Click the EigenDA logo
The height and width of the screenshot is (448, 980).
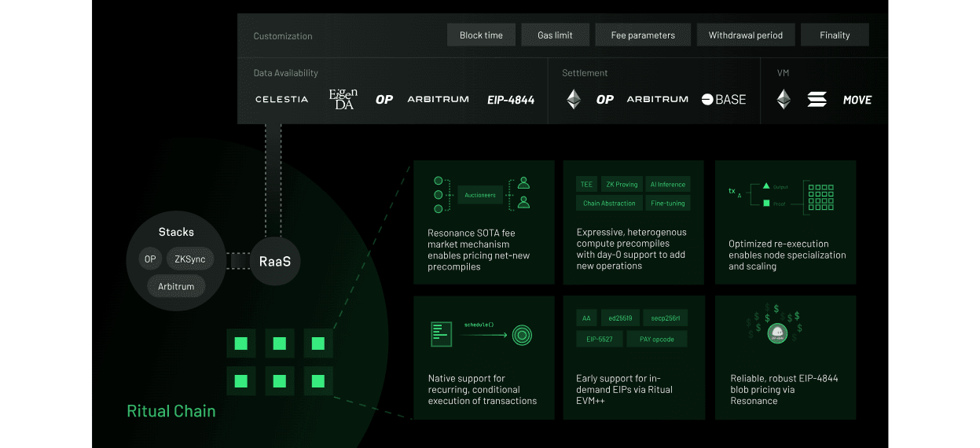343,99
